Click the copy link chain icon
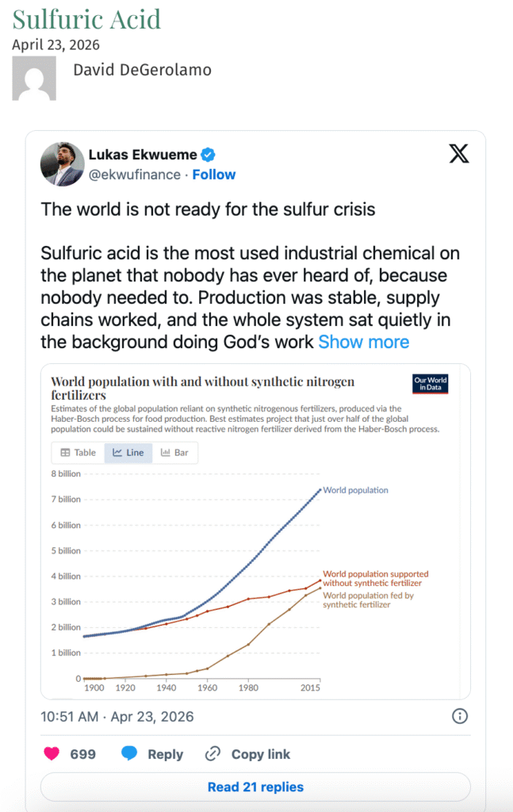 point(212,754)
